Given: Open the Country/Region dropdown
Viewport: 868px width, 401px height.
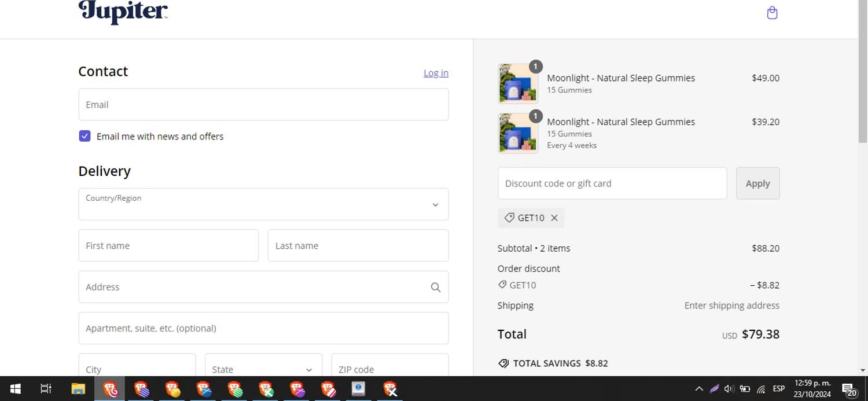Looking at the screenshot, I should 263,204.
